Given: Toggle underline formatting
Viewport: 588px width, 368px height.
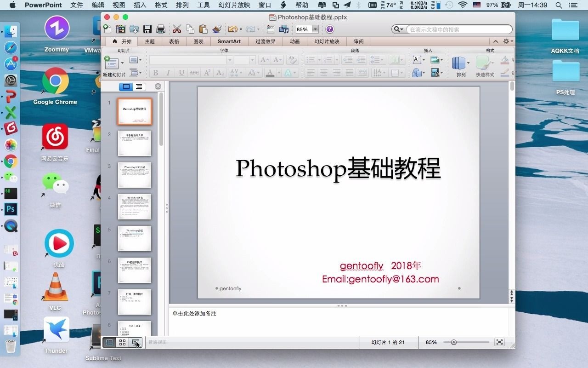Looking at the screenshot, I should tap(180, 73).
